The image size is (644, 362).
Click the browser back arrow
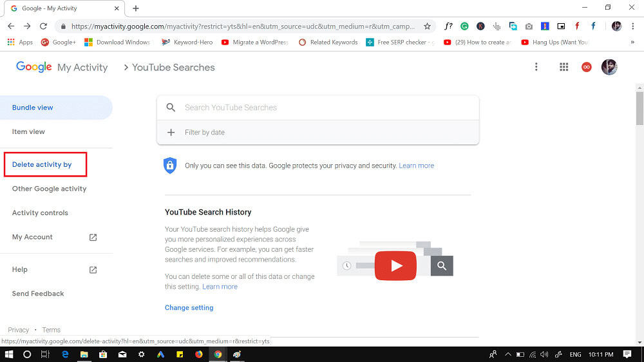(x=11, y=26)
